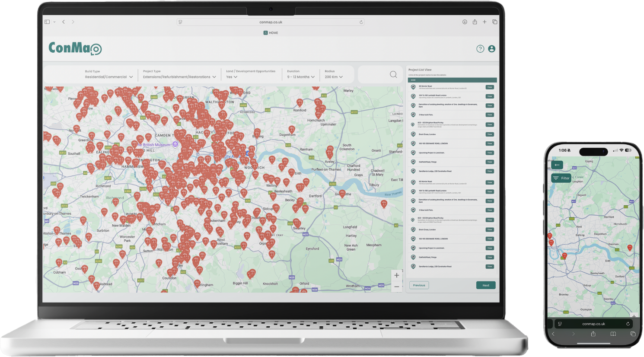Open the Project Type dropdown
Screen dimensions: 644x357
[x=179, y=77]
